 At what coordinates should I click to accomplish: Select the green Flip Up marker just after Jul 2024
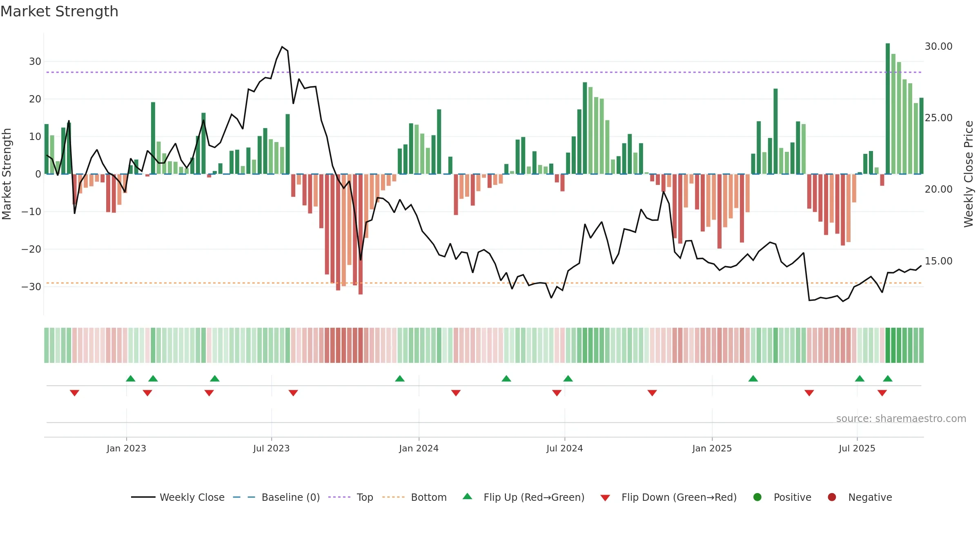568,378
